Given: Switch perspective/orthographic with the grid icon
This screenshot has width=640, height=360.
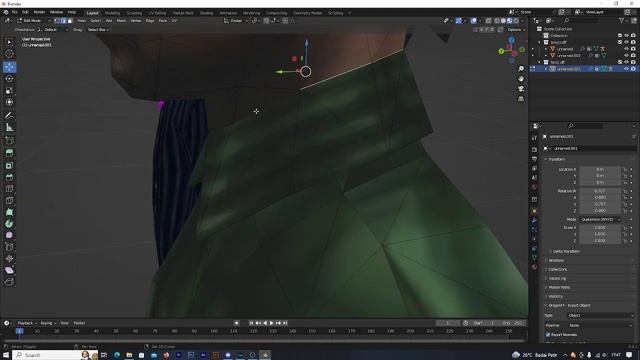Looking at the screenshot, I should coord(521,99).
